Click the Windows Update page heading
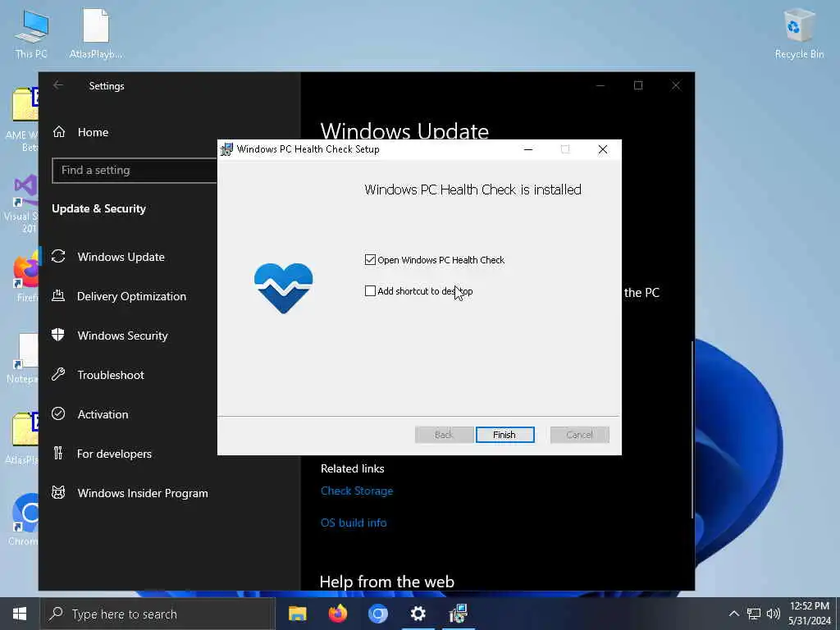This screenshot has height=630, width=840. pos(404,130)
